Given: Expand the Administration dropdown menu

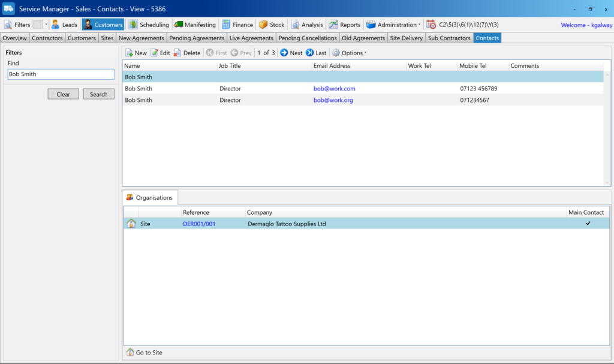Looking at the screenshot, I should [419, 25].
